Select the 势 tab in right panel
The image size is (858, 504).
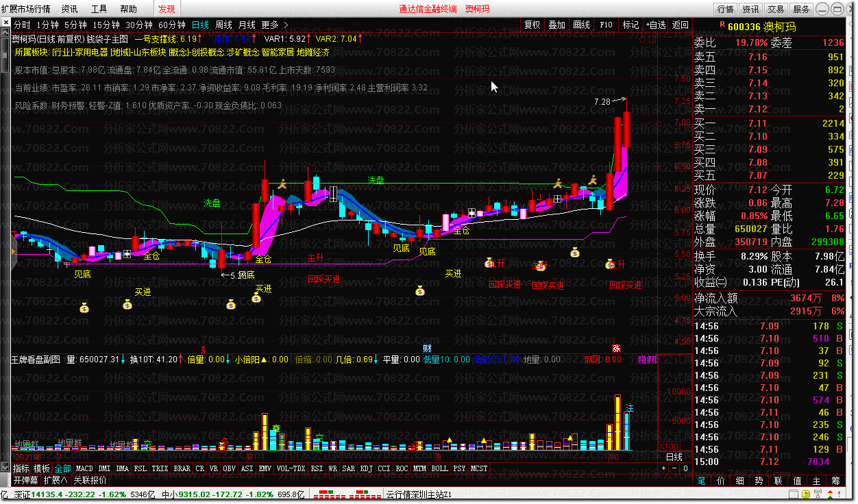pyautogui.click(x=759, y=481)
